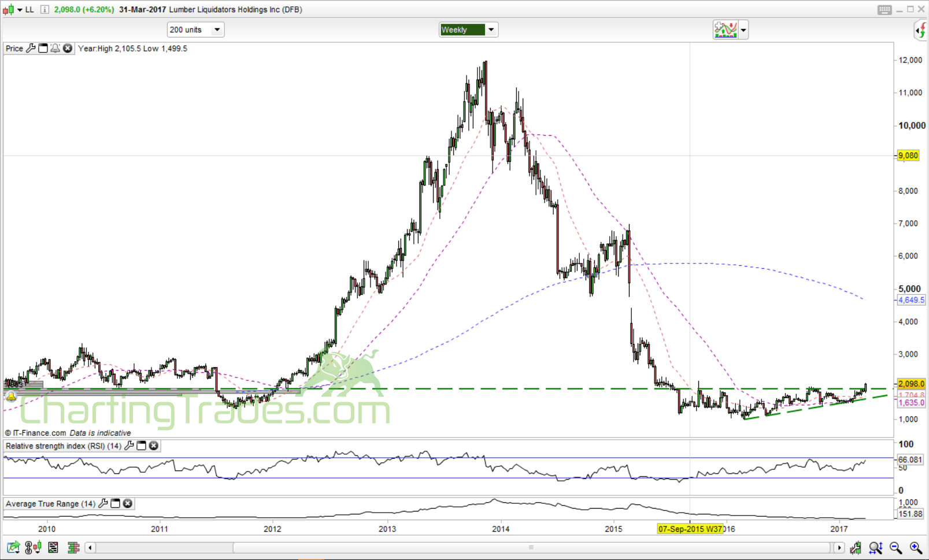The image size is (929, 560).
Task: Expand the arrow next to indicator icon
Action: coord(743,29)
